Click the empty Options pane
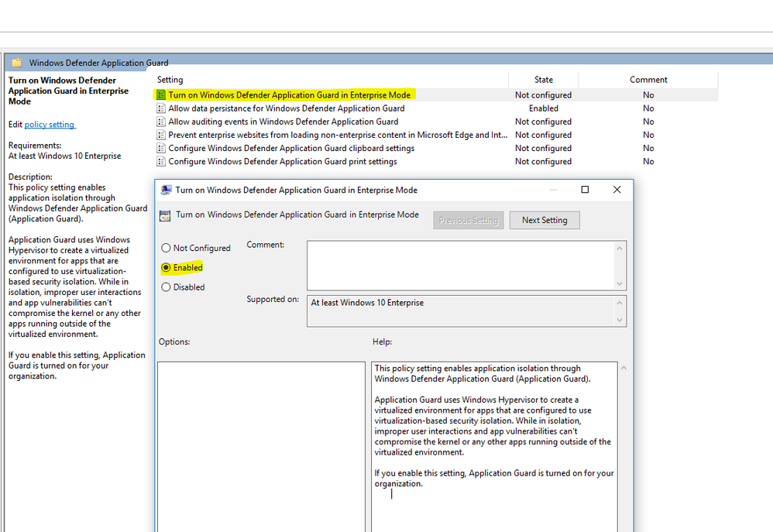 [x=261, y=447]
